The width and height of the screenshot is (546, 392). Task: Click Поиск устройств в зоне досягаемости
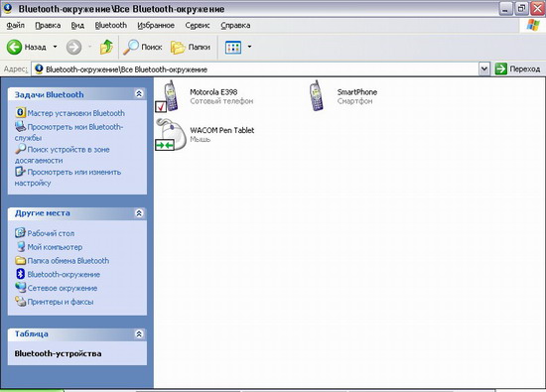click(62, 155)
